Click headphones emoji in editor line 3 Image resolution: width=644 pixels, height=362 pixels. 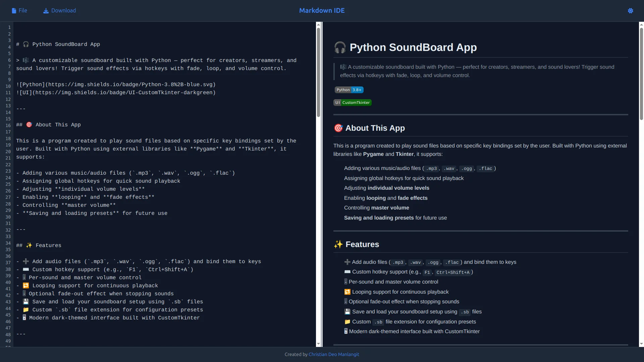point(26,44)
